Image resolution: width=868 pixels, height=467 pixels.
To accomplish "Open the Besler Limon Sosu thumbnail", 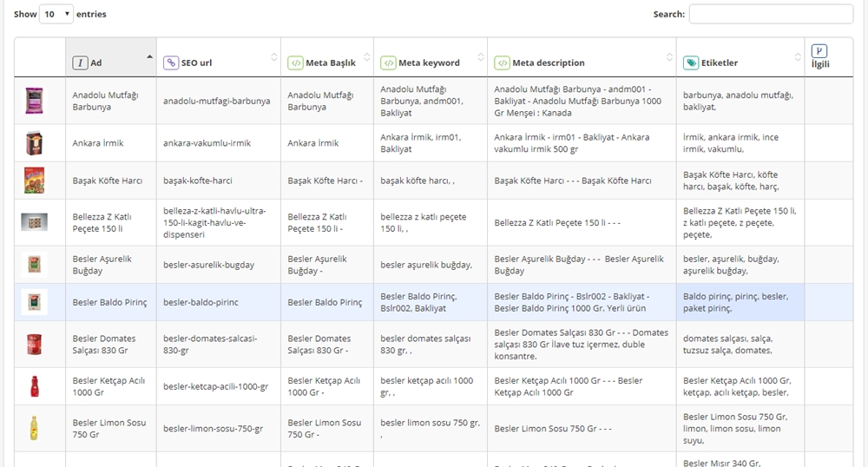I will click(35, 428).
